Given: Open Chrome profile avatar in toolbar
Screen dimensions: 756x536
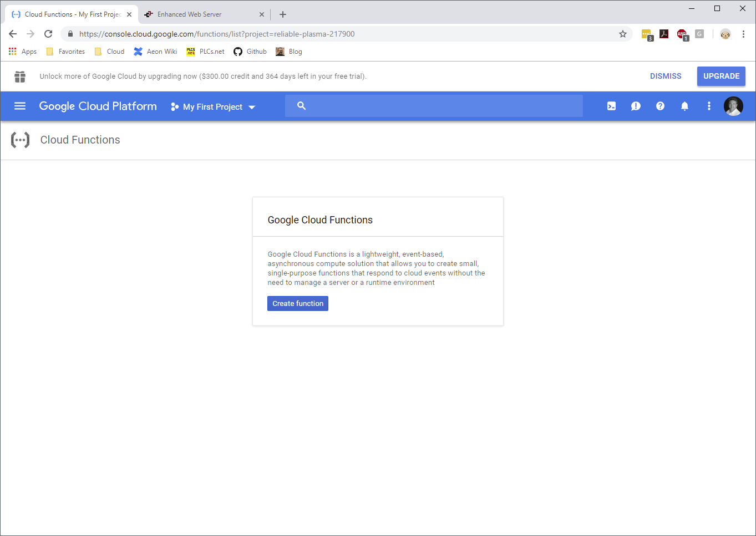Looking at the screenshot, I should click(725, 34).
